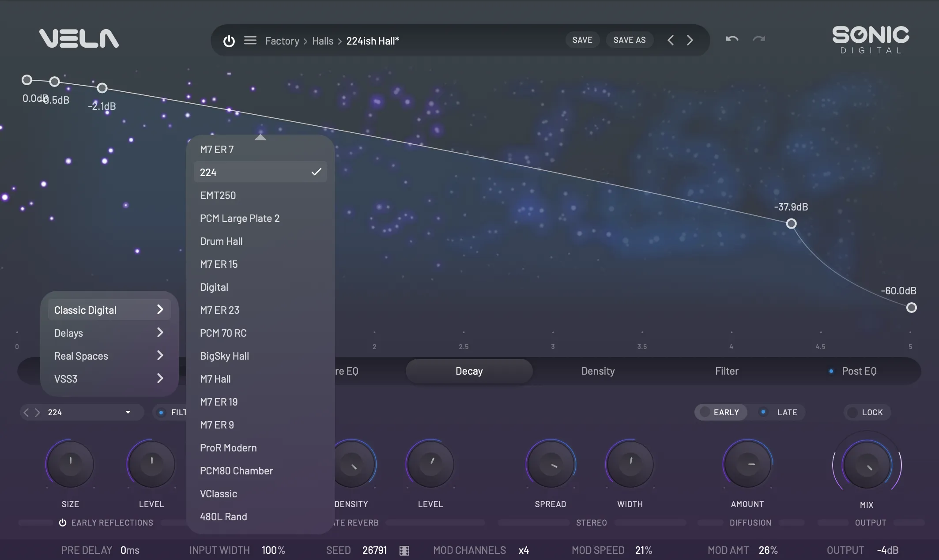
Task: Switch to the Filter tab
Action: click(727, 371)
